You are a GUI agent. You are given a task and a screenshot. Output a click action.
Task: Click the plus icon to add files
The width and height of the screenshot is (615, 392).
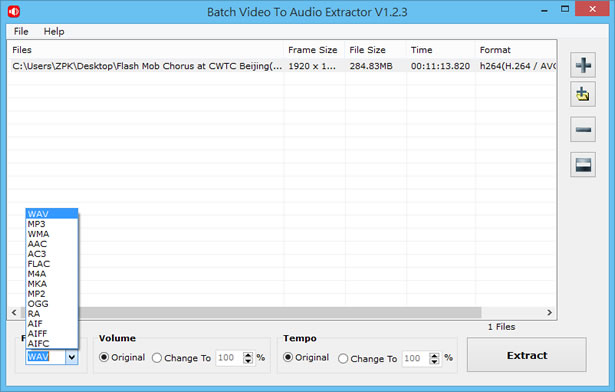coord(583,65)
